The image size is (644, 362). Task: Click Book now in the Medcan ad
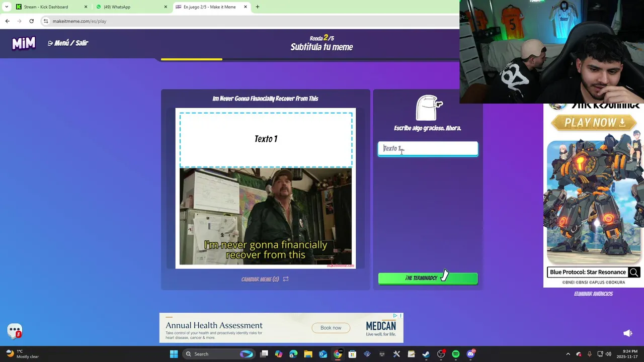tap(331, 328)
